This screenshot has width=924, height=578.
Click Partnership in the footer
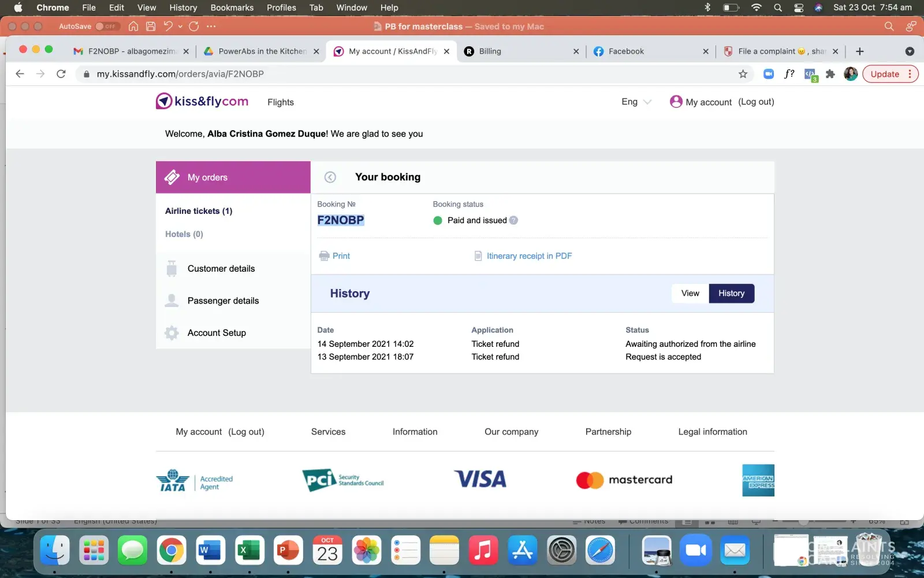(x=608, y=432)
